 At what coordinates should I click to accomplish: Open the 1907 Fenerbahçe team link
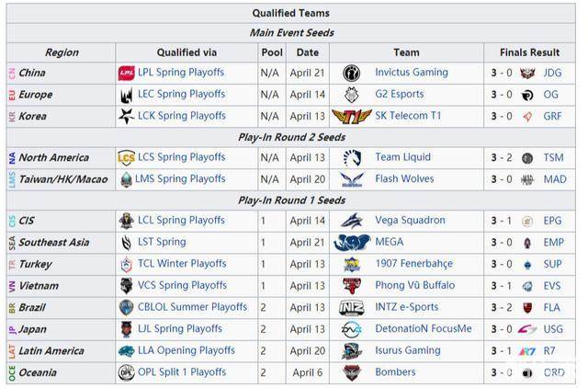[413, 265]
